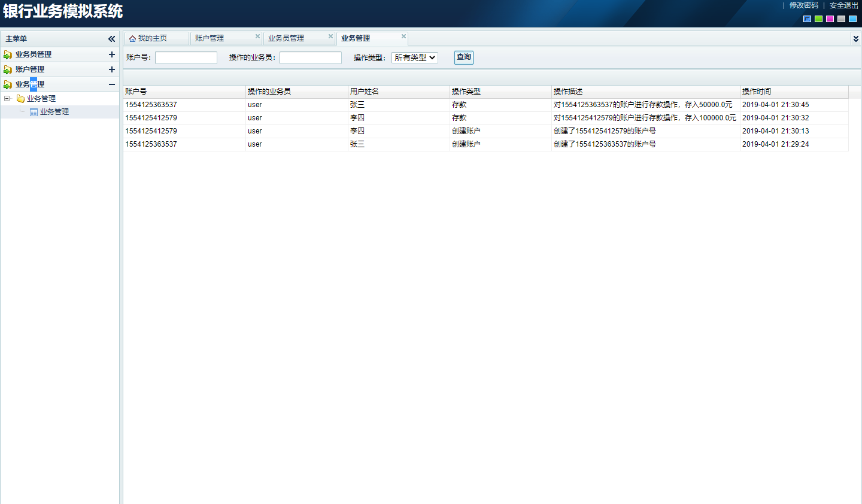Click the home icon on 我的主页 tab

click(x=132, y=38)
